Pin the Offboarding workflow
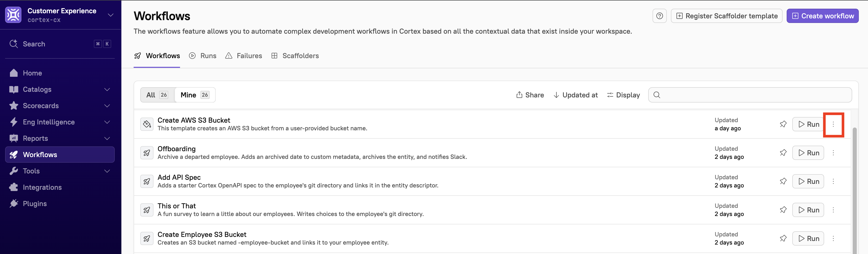 point(783,153)
